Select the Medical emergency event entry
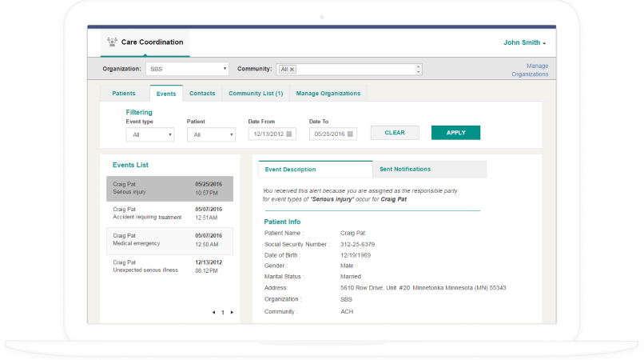 click(169, 240)
